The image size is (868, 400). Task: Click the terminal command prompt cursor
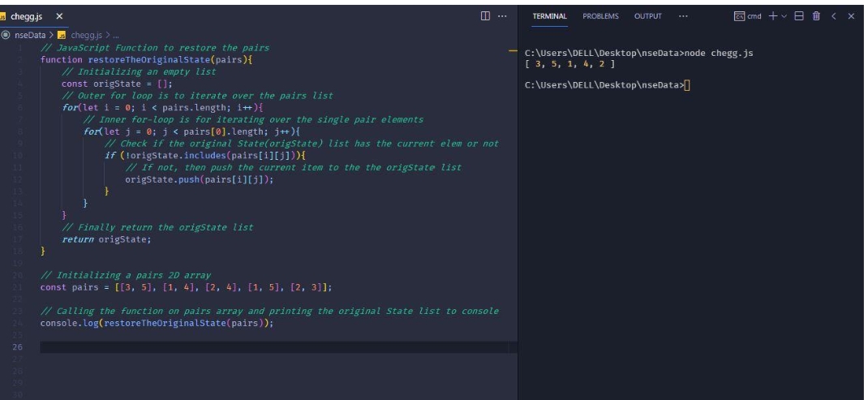[x=687, y=85]
